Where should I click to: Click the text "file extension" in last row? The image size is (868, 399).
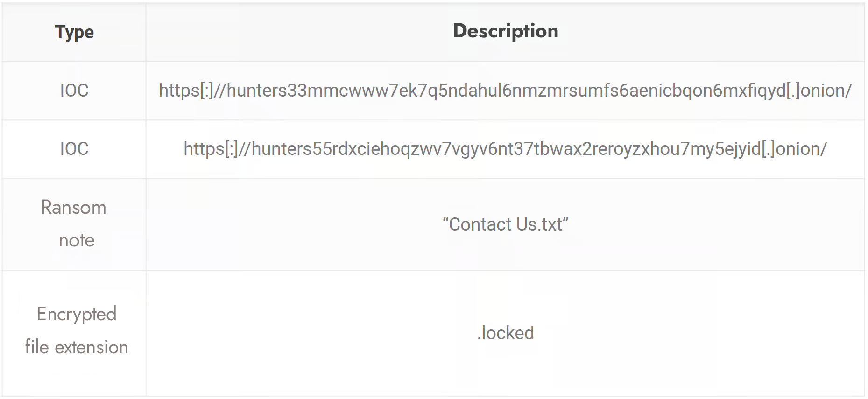[x=77, y=347]
